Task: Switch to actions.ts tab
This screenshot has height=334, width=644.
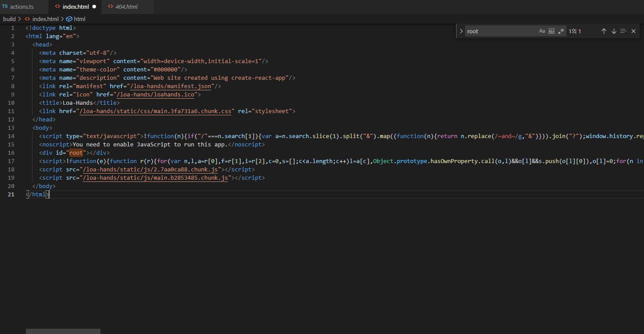Action: click(24, 7)
